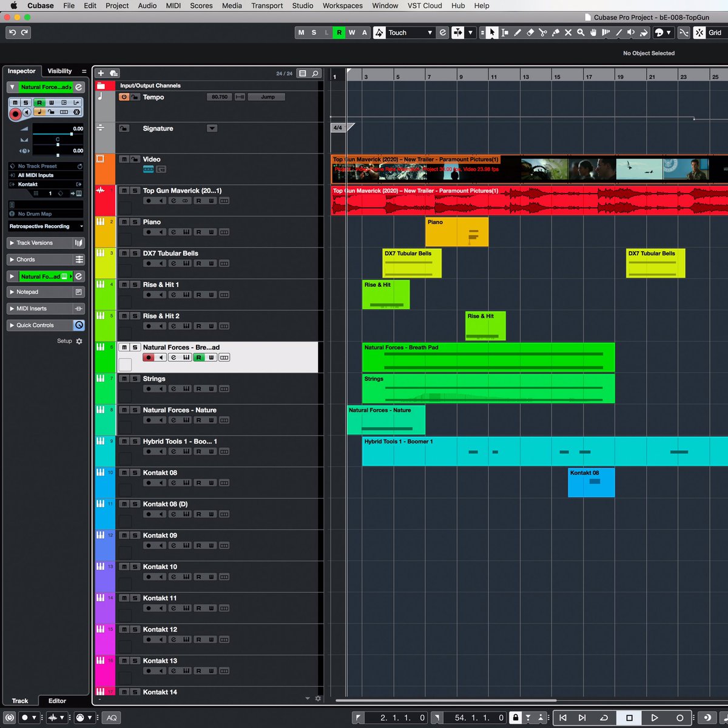Open the MIDI menu
Screen dimensions: 728x728
[x=174, y=5]
